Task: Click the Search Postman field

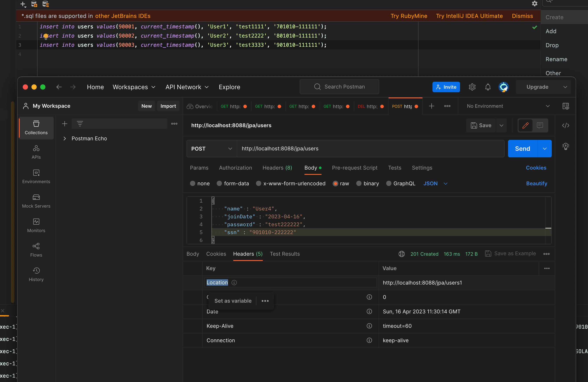Action: 339,87
